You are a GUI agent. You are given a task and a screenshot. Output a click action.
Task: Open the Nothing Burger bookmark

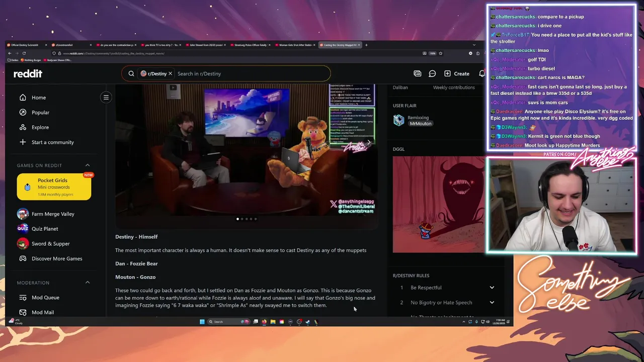(32, 60)
